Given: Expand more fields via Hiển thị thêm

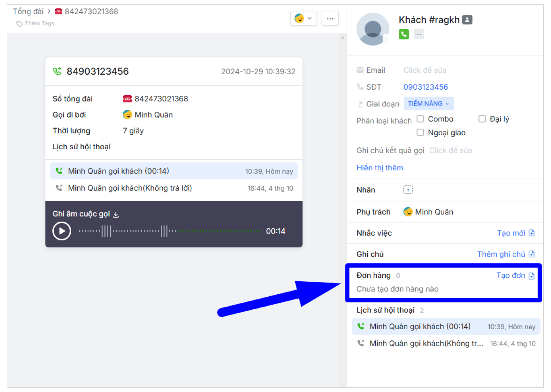Looking at the screenshot, I should coord(380,168).
